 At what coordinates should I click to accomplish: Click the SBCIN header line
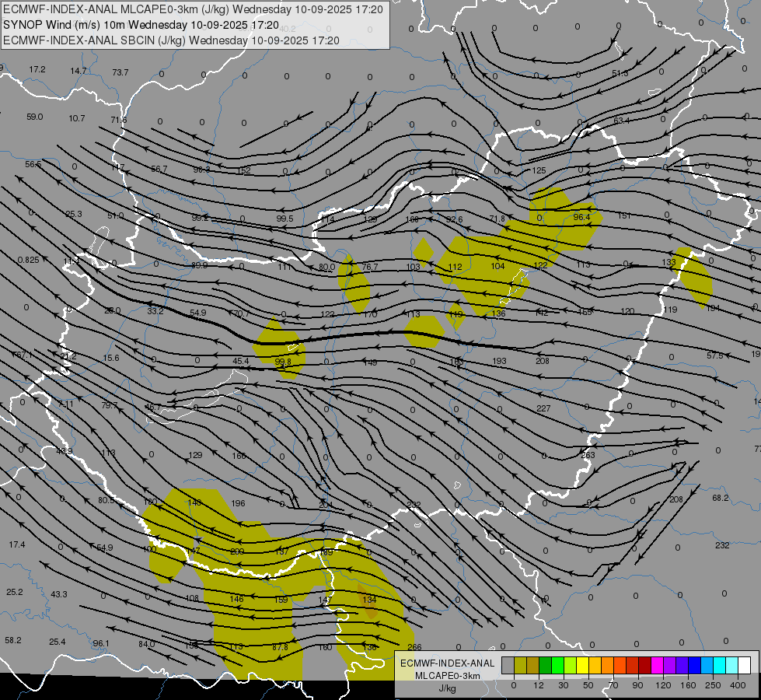coord(171,40)
